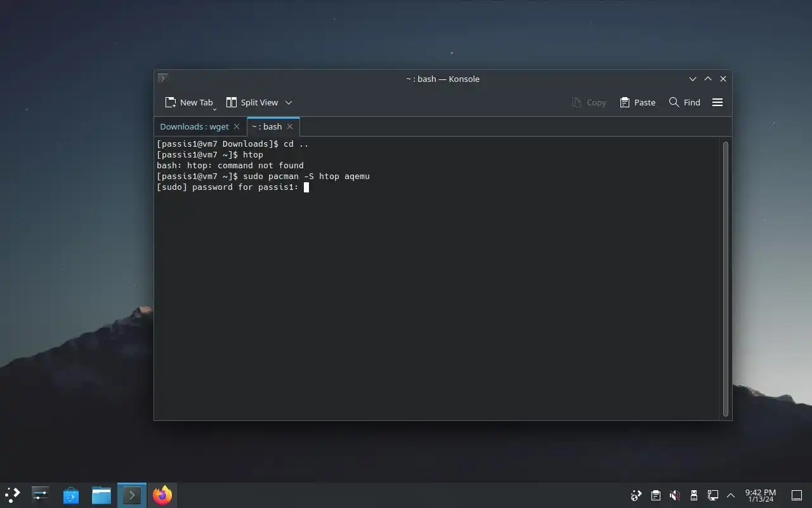Image resolution: width=812 pixels, height=508 pixels.
Task: Click the Split View button
Action: [252, 102]
